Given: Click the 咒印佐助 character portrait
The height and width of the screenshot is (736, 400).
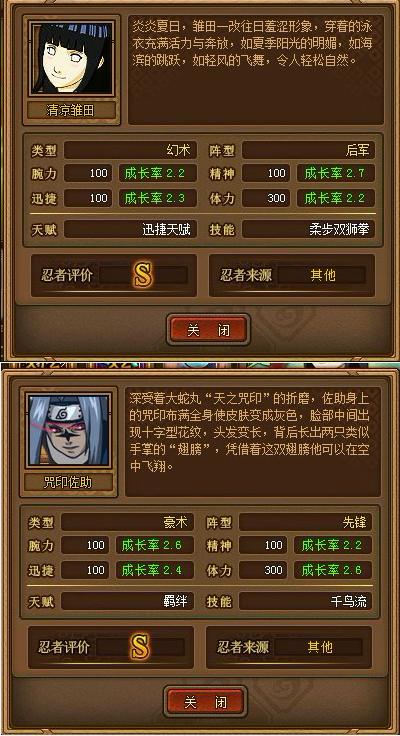Looking at the screenshot, I should (x=69, y=429).
